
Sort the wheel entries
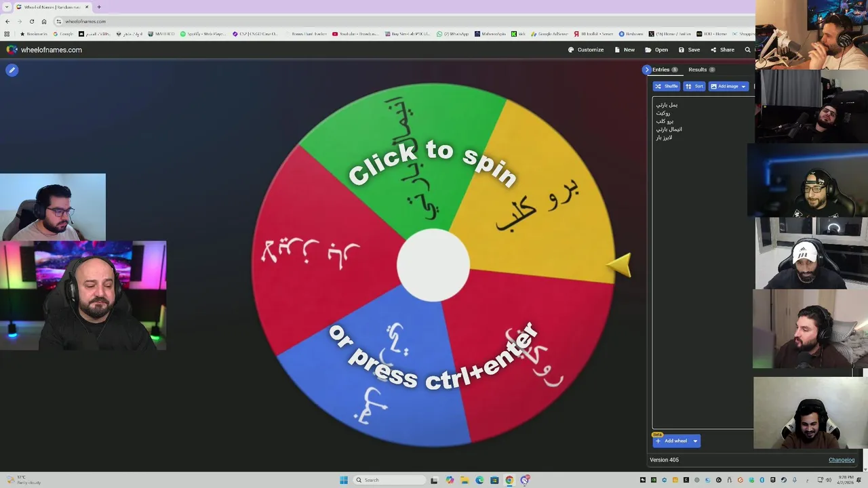coord(694,86)
